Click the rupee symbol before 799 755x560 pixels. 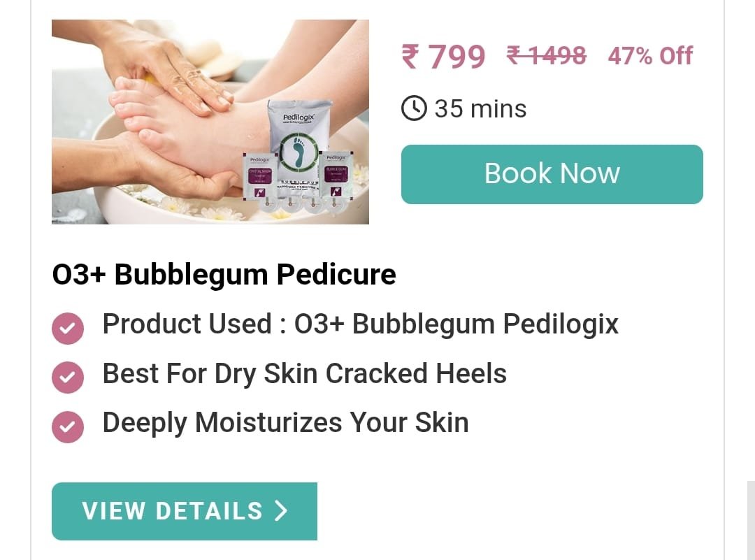[410, 57]
